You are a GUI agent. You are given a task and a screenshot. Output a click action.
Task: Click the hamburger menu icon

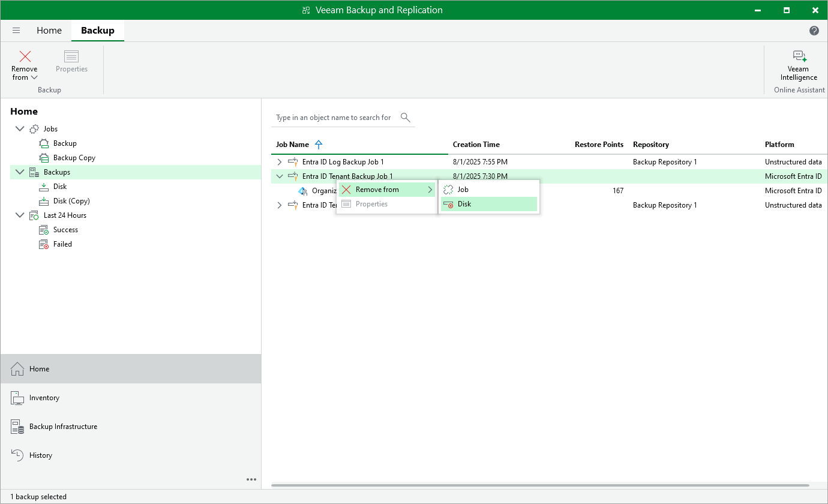(16, 30)
